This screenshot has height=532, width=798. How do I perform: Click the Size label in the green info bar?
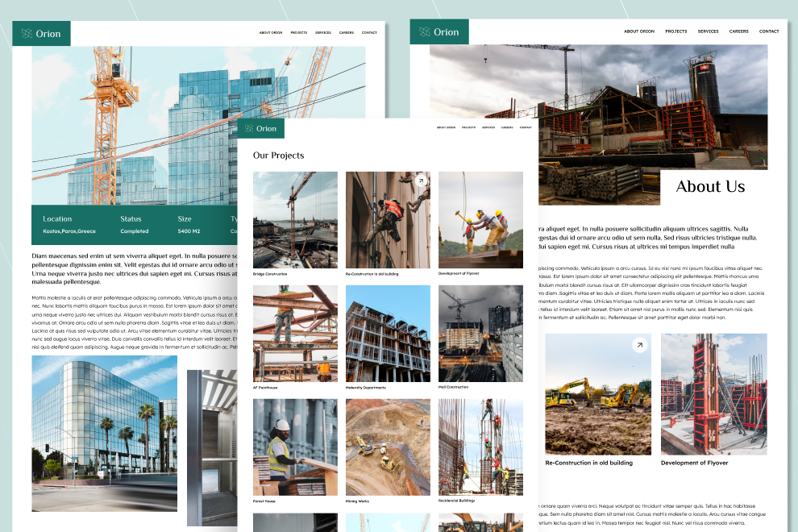click(185, 219)
